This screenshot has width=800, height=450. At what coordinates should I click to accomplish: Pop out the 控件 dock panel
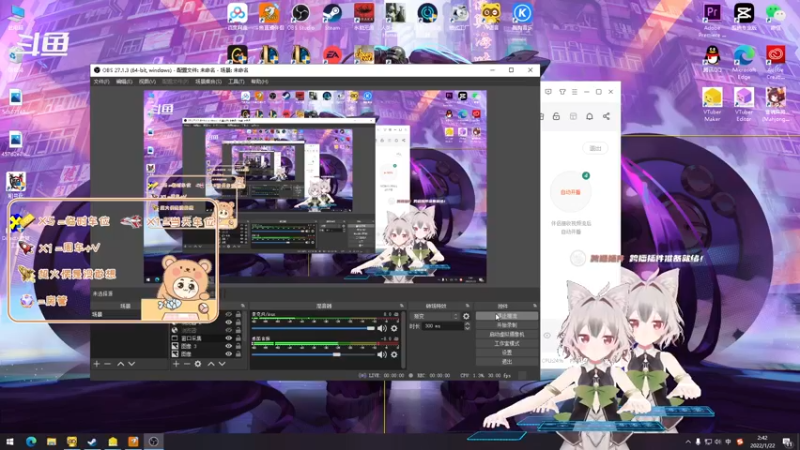[535, 306]
